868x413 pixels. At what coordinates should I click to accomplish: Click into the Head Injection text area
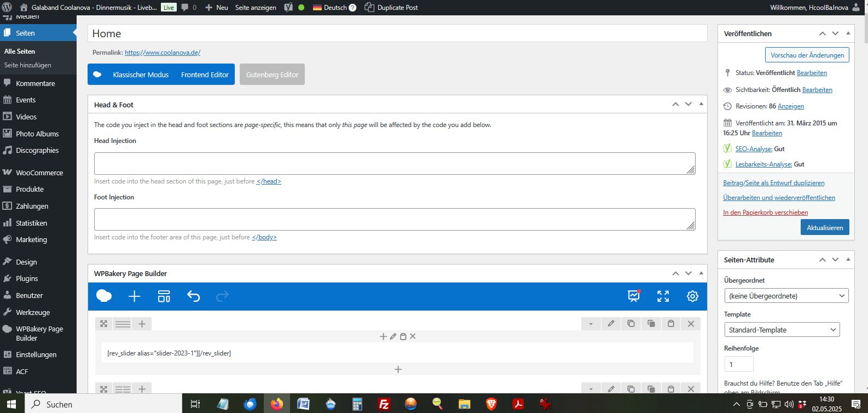[395, 163]
